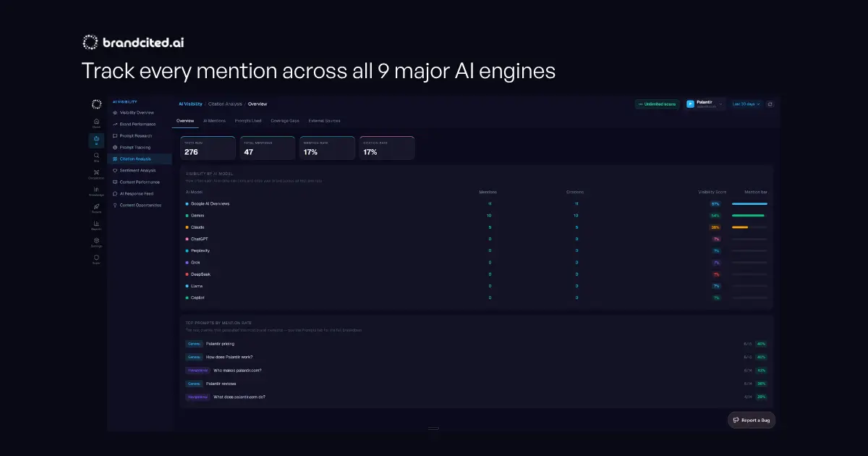Open the Home section in the icon rail
Image resolution: width=868 pixels, height=456 pixels.
tap(96, 123)
